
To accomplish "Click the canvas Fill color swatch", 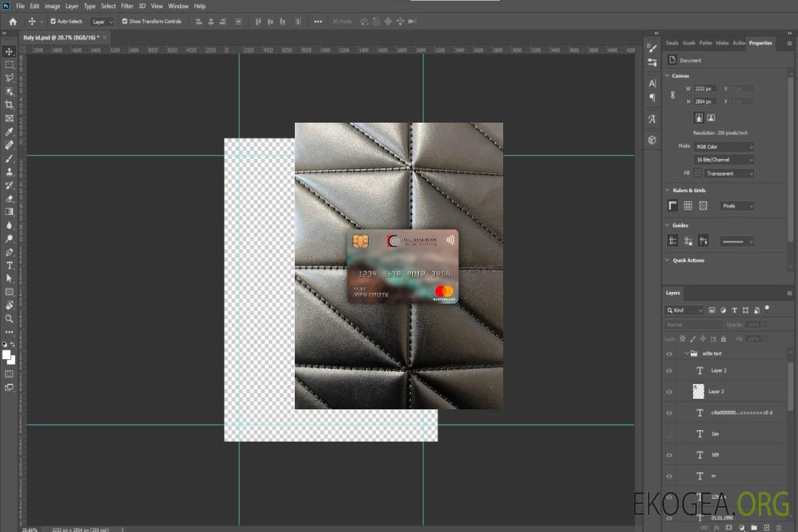I will point(698,173).
